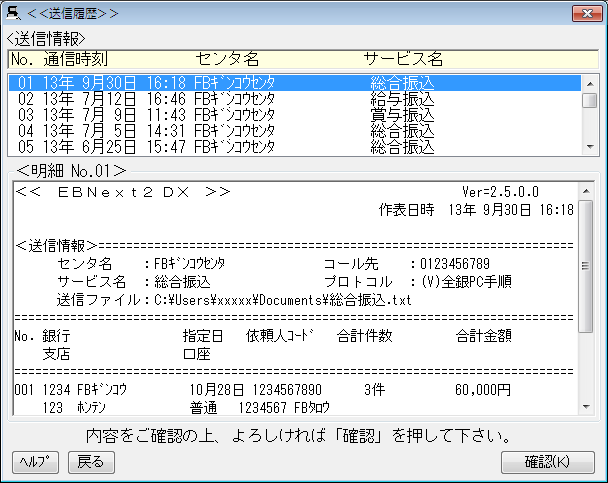Click the detail pane scrollbar thumb

[586, 266]
